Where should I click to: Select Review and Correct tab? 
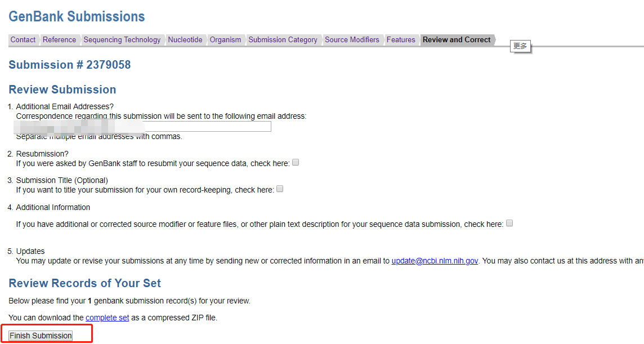click(x=457, y=40)
